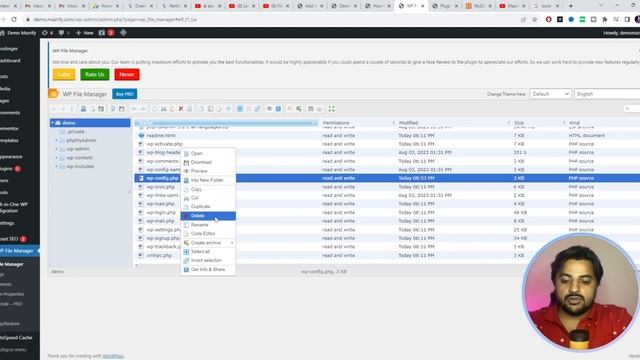
Task: Select the .private folder in tree
Action: (76, 132)
